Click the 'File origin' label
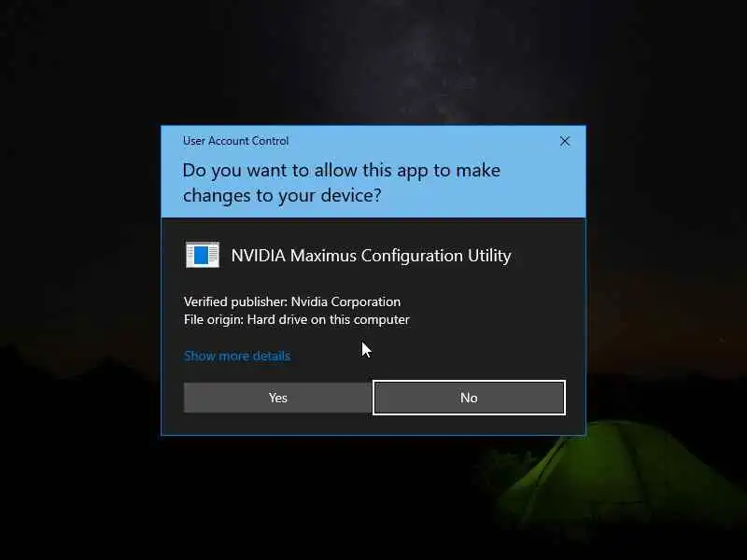Image resolution: width=747 pixels, height=560 pixels. (x=214, y=319)
